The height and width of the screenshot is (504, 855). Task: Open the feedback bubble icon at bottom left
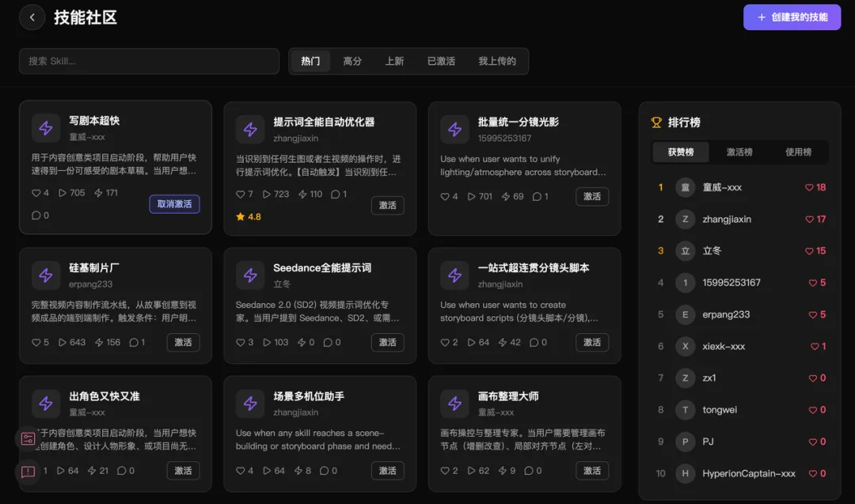(x=28, y=471)
